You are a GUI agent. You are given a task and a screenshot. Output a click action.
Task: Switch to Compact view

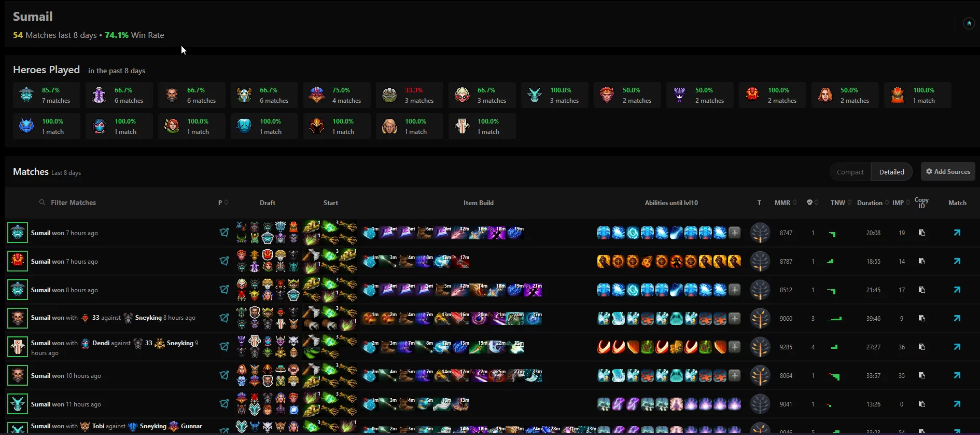[850, 172]
